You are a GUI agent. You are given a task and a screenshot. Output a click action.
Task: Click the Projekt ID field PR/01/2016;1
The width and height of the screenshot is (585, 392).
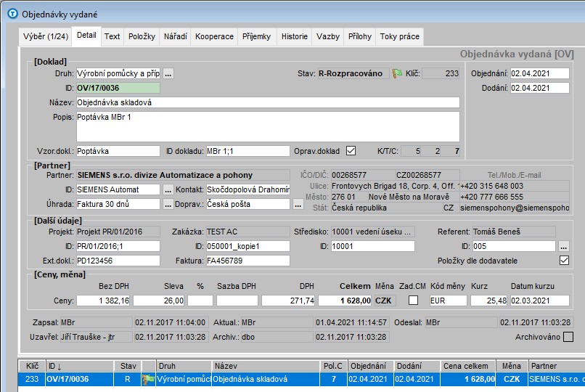tap(118, 246)
